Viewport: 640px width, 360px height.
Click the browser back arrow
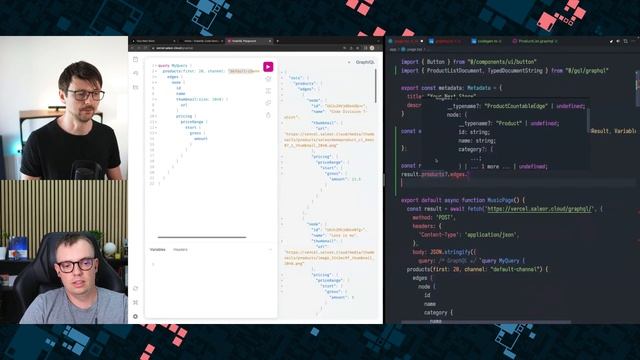132,48
